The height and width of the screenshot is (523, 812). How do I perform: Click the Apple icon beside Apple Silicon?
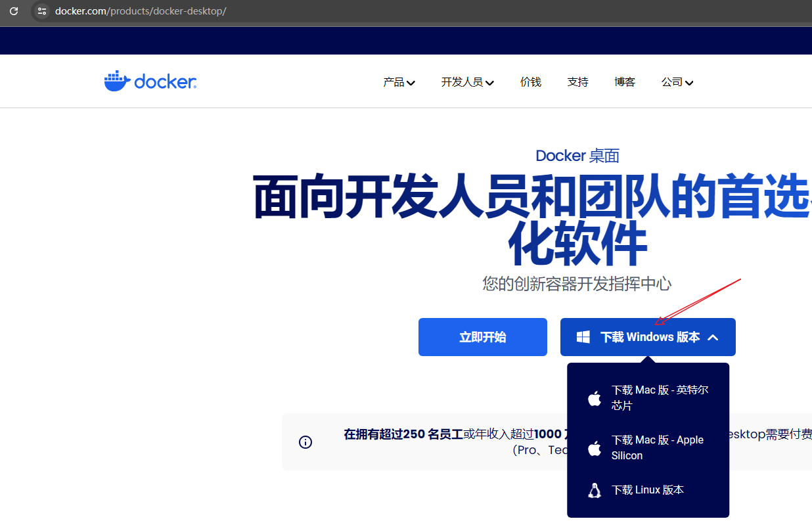pyautogui.click(x=595, y=448)
